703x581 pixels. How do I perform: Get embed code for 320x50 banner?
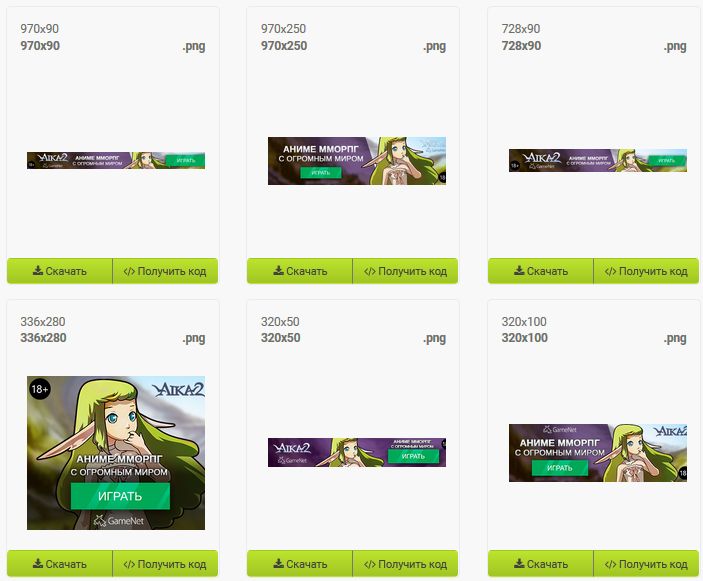click(405, 564)
